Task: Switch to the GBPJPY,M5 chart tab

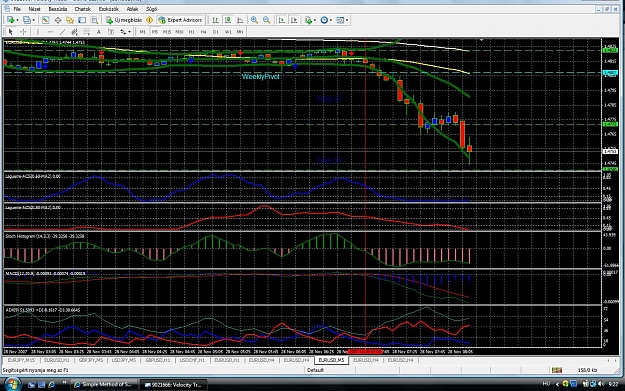Action: click(x=91, y=360)
